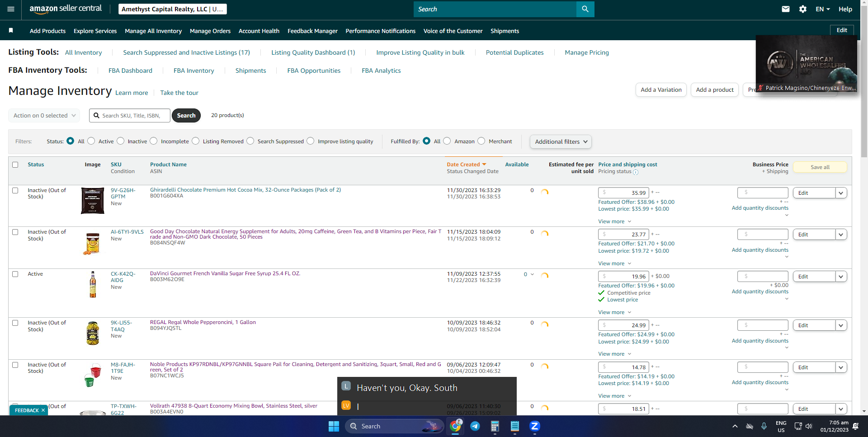Open Performance Notifications
This screenshot has height=437, width=868.
[x=381, y=31]
